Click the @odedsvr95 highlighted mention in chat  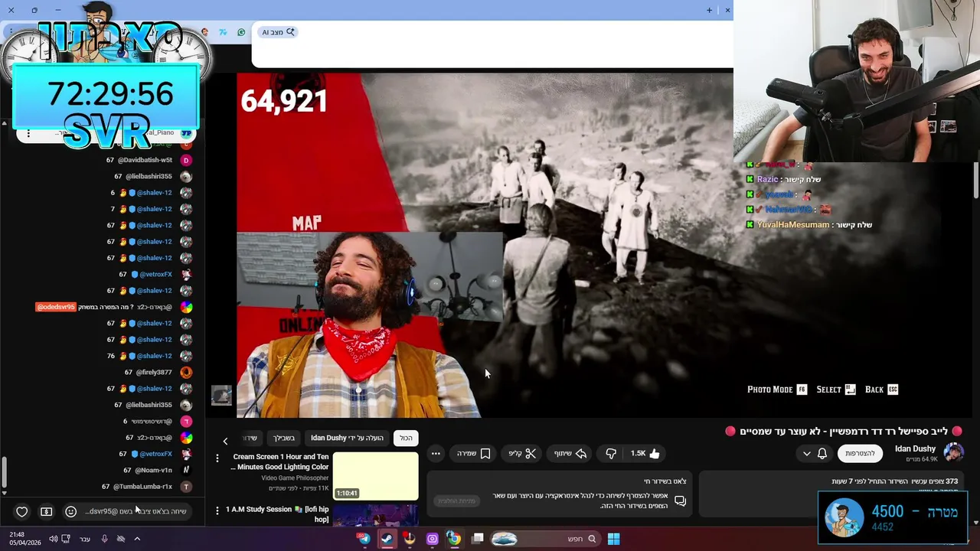pyautogui.click(x=56, y=307)
